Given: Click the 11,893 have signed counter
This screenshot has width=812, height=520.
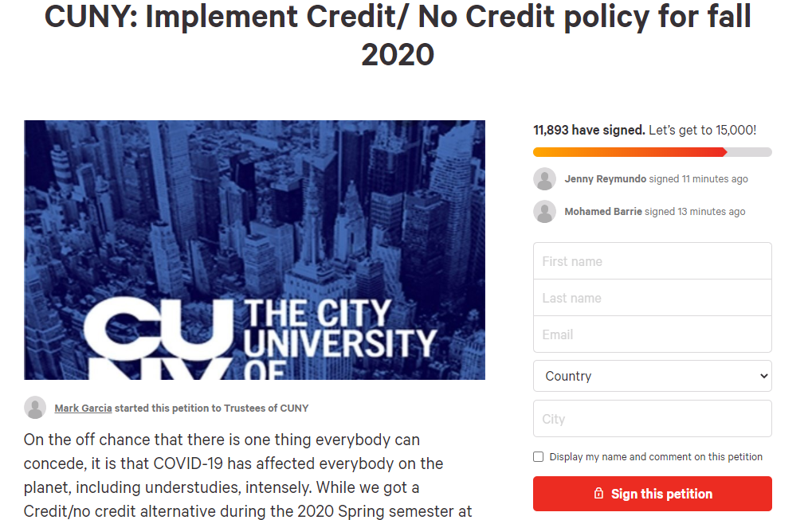Looking at the screenshot, I should click(x=589, y=130).
